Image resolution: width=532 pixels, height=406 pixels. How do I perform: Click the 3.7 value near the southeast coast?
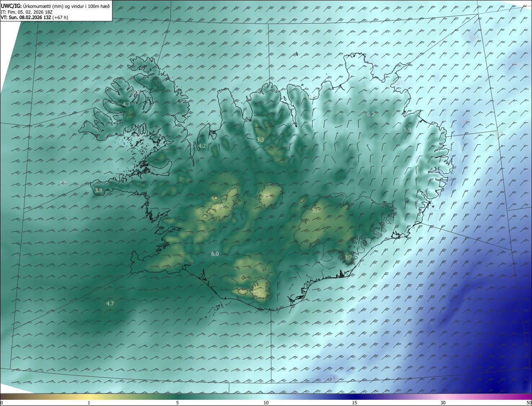point(348,258)
